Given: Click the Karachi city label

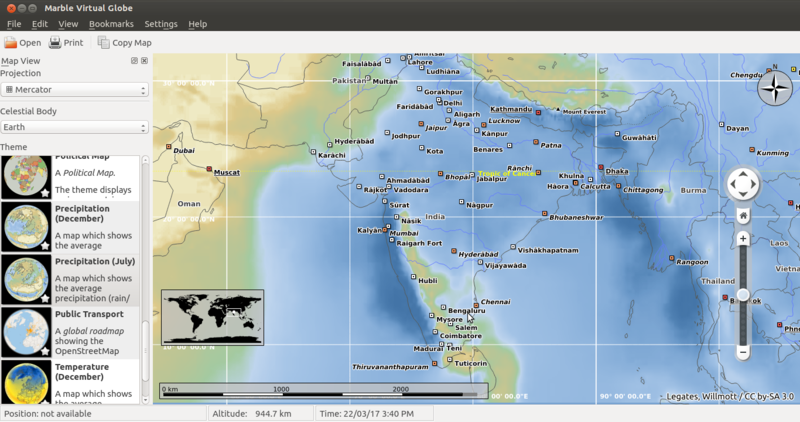Looking at the screenshot, I should [332, 155].
